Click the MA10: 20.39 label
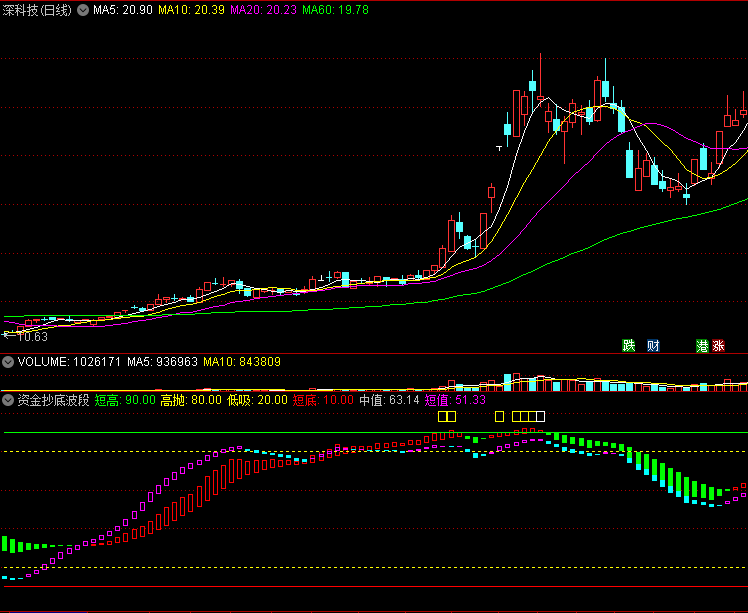The image size is (748, 613). coord(191,10)
